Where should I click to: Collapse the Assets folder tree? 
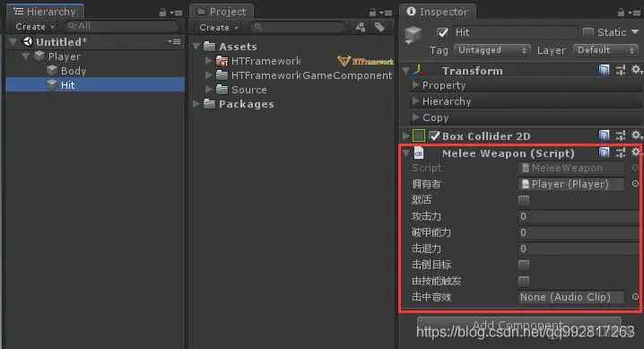pyautogui.click(x=196, y=47)
